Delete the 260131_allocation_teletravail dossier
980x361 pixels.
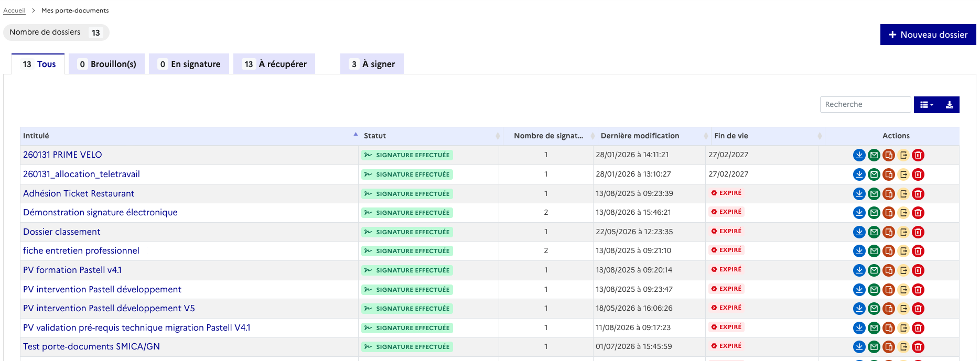coord(918,174)
